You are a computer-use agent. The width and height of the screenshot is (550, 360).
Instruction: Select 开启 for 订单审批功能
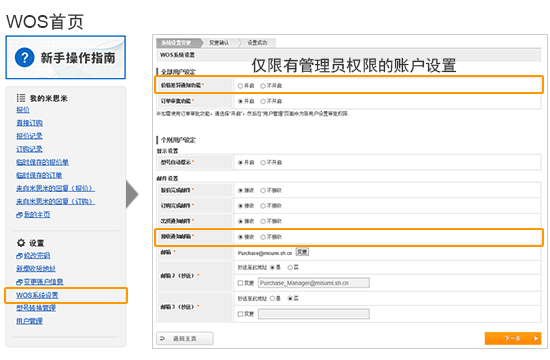pos(240,101)
